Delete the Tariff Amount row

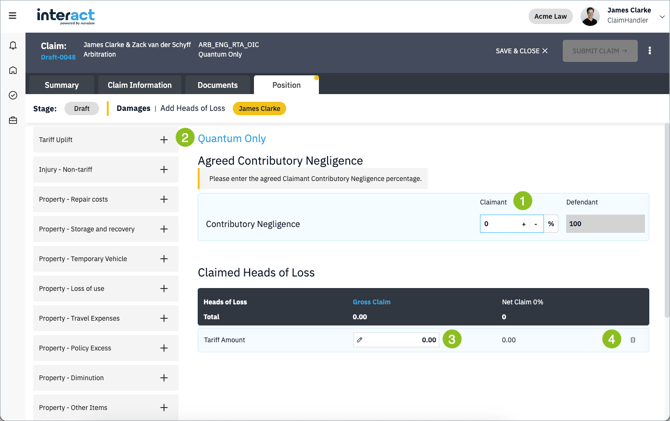[633, 340]
